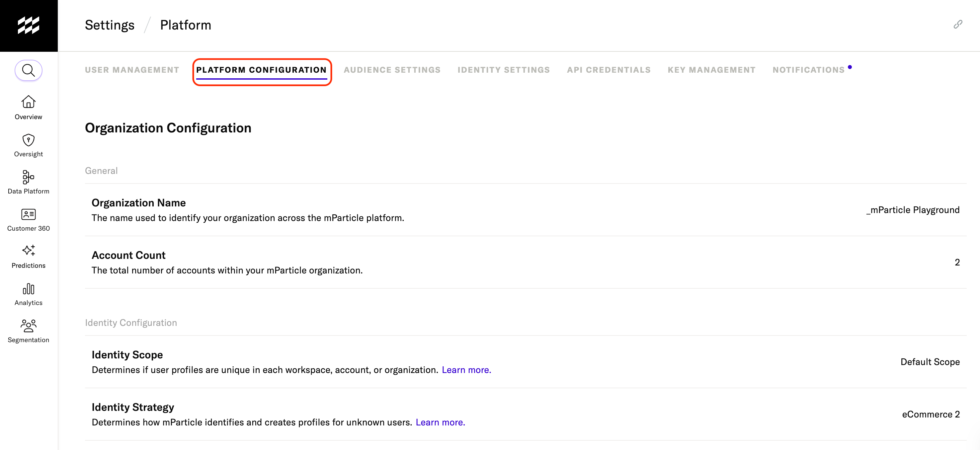Open Predictions sparkle icon

(x=29, y=250)
